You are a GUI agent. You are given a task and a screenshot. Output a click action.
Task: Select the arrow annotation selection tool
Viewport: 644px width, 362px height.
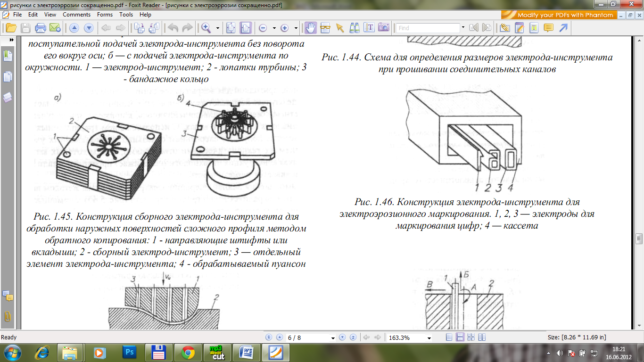click(x=340, y=28)
